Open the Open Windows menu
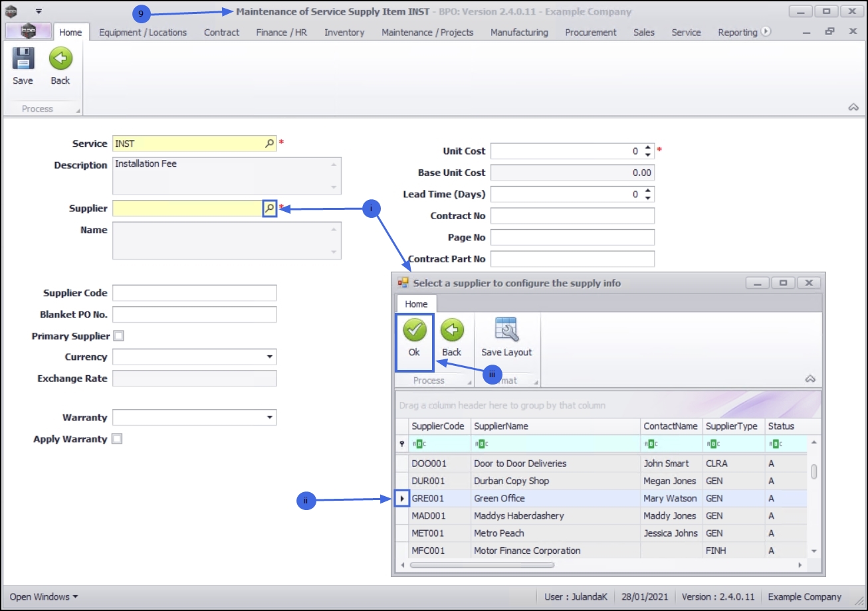Image resolution: width=868 pixels, height=611 pixels. coord(44,597)
